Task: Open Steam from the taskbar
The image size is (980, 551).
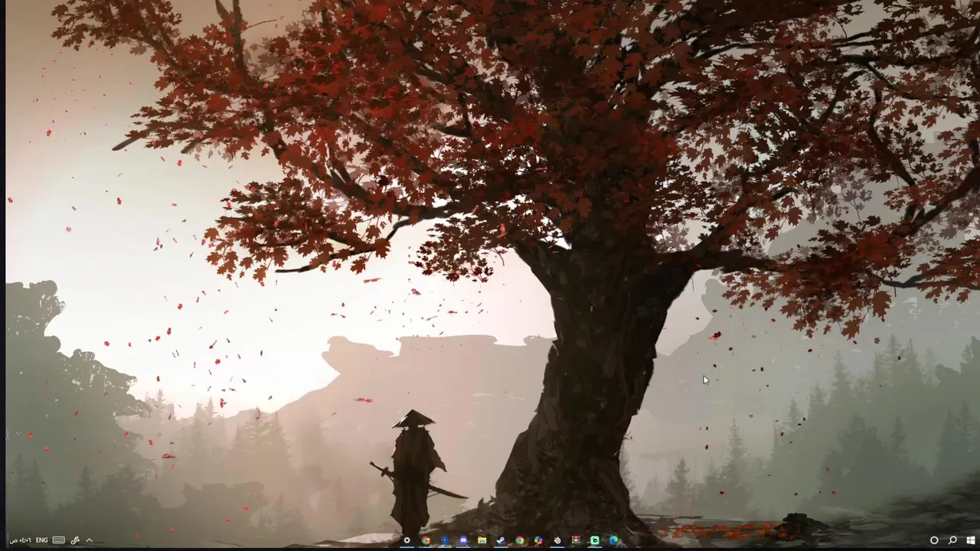Action: coord(501,540)
